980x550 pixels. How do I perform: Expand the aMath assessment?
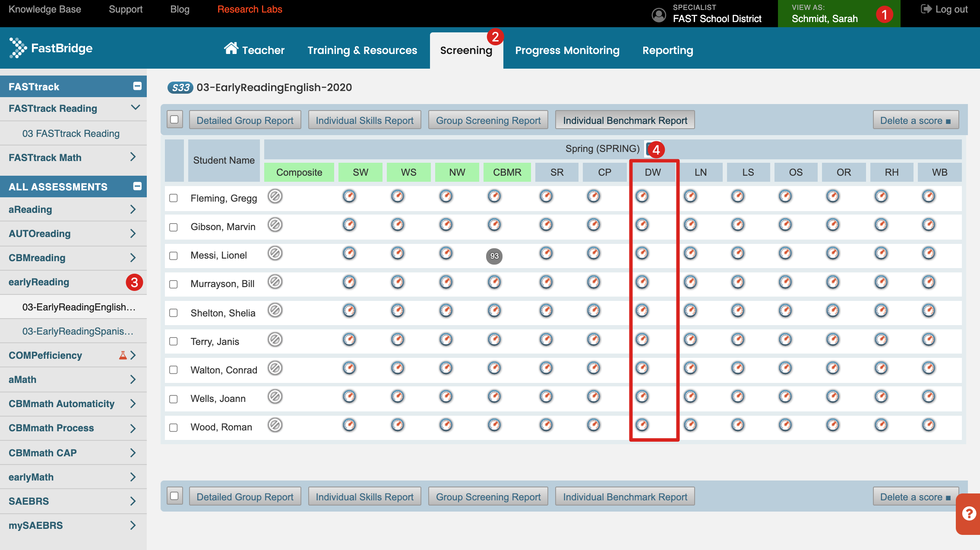coord(133,379)
